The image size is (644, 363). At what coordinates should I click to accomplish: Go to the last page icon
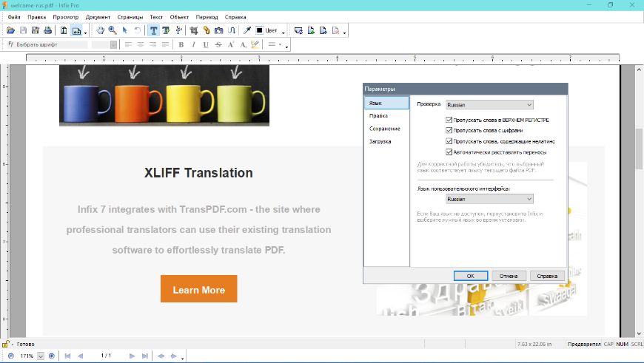pyautogui.click(x=144, y=356)
